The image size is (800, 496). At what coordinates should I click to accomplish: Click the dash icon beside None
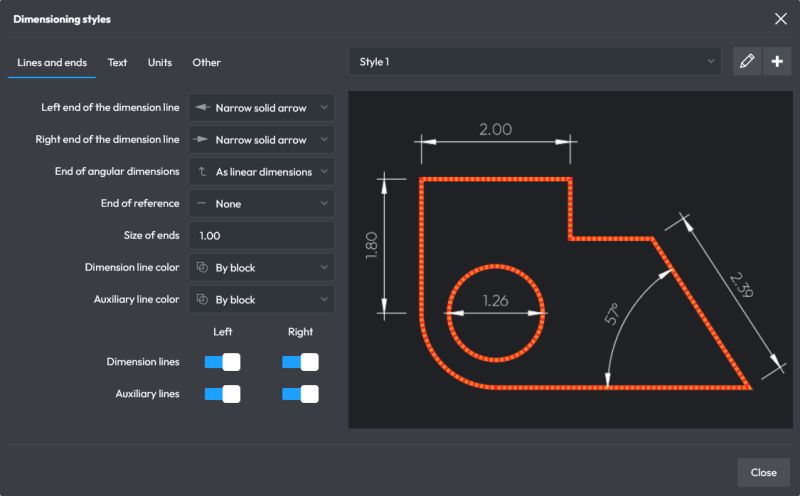(202, 203)
